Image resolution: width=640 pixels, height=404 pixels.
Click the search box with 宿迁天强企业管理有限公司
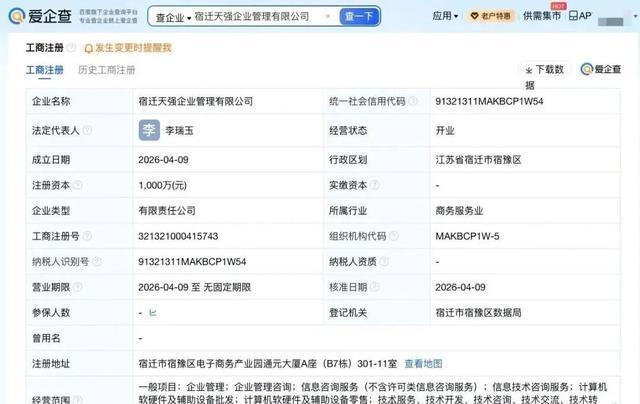(252, 17)
